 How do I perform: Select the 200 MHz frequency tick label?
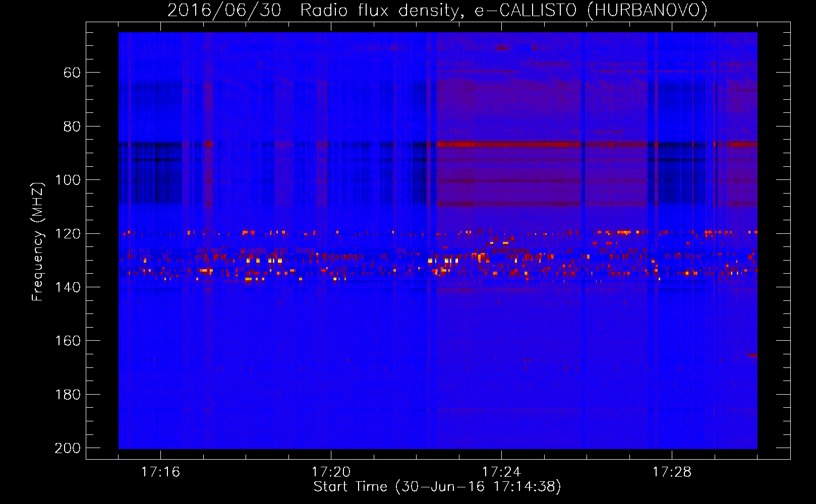tap(68, 448)
